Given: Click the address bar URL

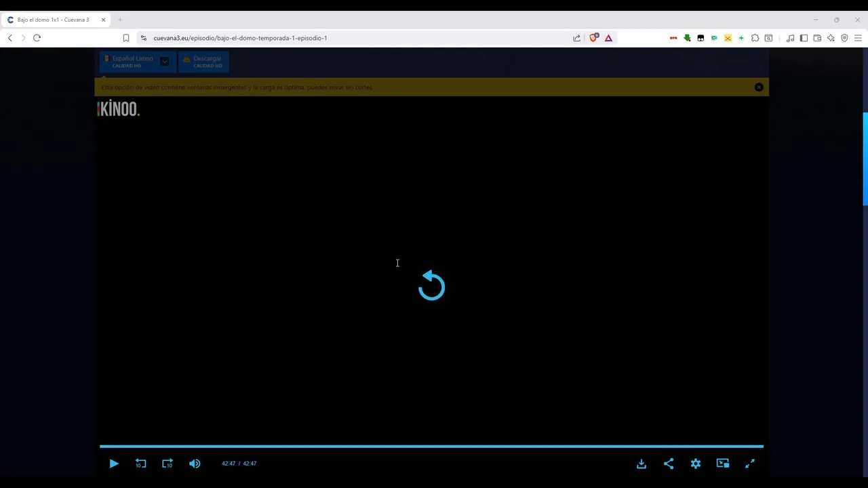Looking at the screenshot, I should [x=240, y=38].
